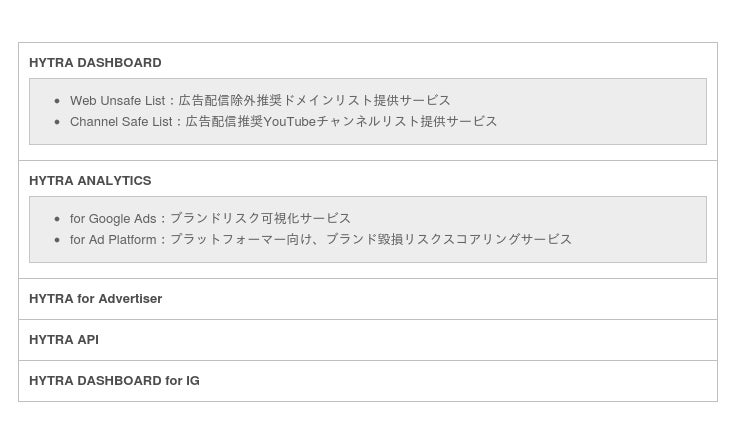The image size is (740, 442).
Task: Click the Web Unsafe List label
Action: coord(116,100)
